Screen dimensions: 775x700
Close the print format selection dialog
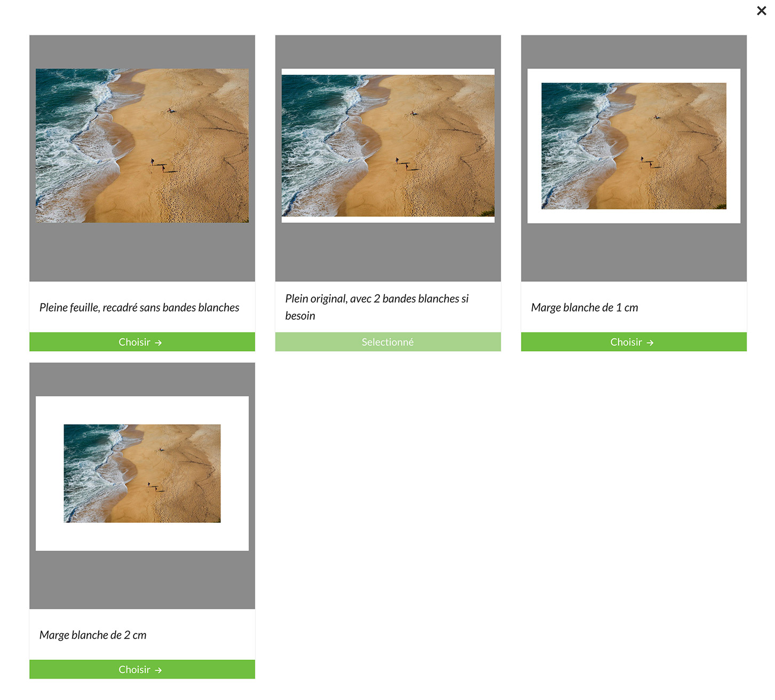(x=761, y=11)
